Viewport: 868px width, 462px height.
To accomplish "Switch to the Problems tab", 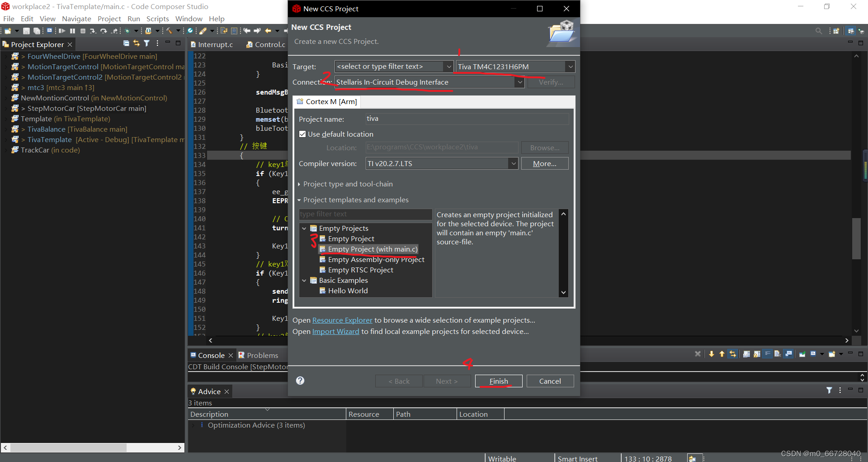I will [258, 355].
